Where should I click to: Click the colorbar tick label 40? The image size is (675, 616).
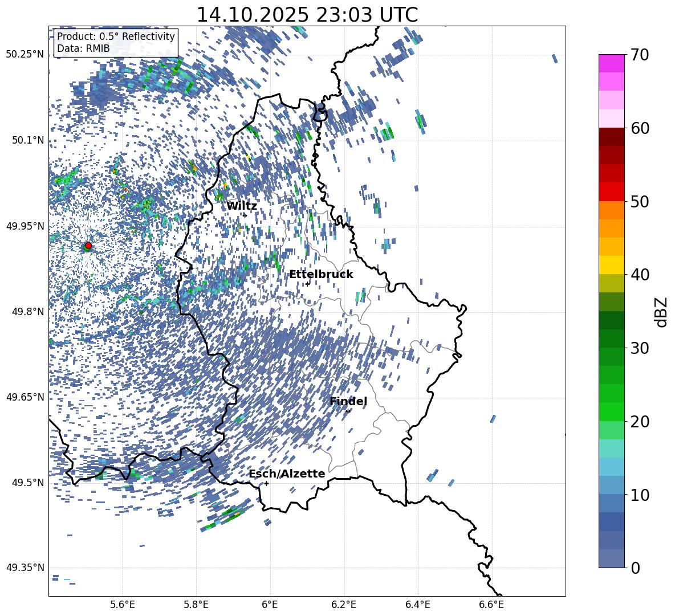640,275
